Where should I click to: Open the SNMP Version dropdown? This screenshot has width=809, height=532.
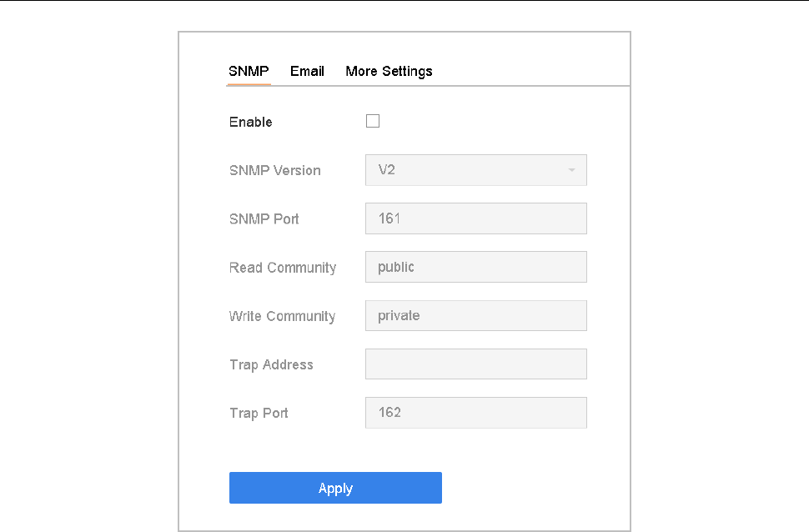[475, 170]
